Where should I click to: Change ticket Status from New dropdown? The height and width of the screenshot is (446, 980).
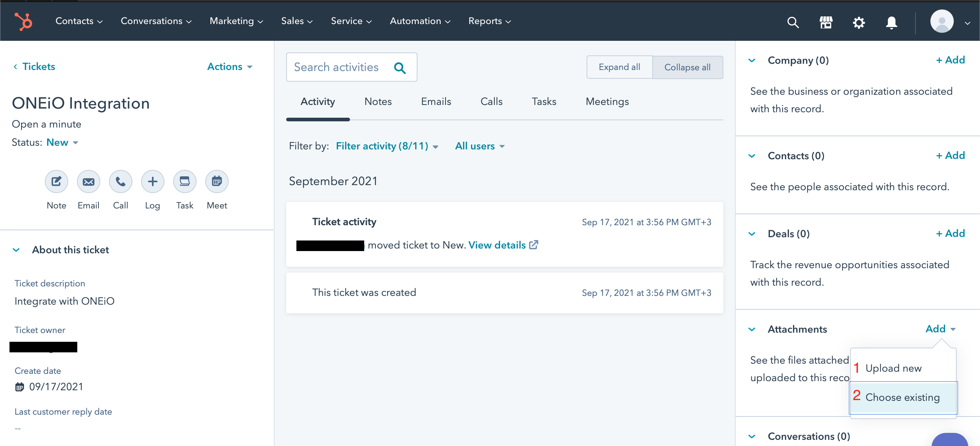click(62, 142)
